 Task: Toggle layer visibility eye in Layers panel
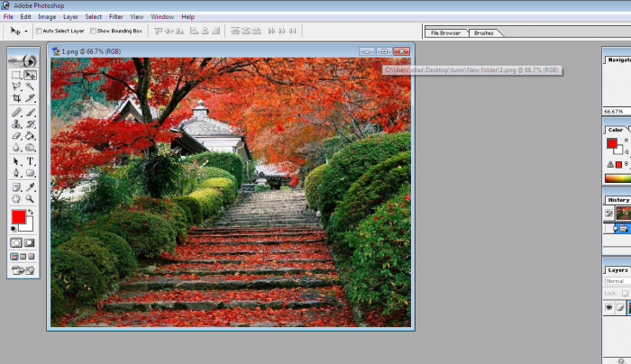609,307
